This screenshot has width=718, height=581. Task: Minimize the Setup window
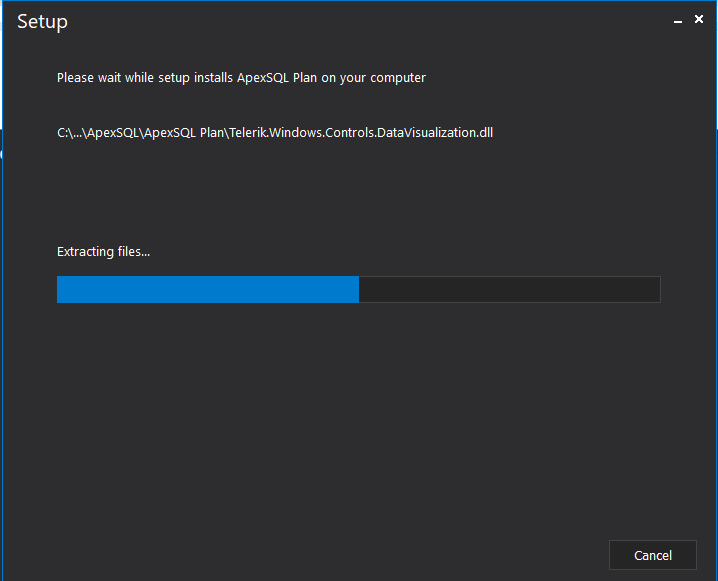click(678, 21)
